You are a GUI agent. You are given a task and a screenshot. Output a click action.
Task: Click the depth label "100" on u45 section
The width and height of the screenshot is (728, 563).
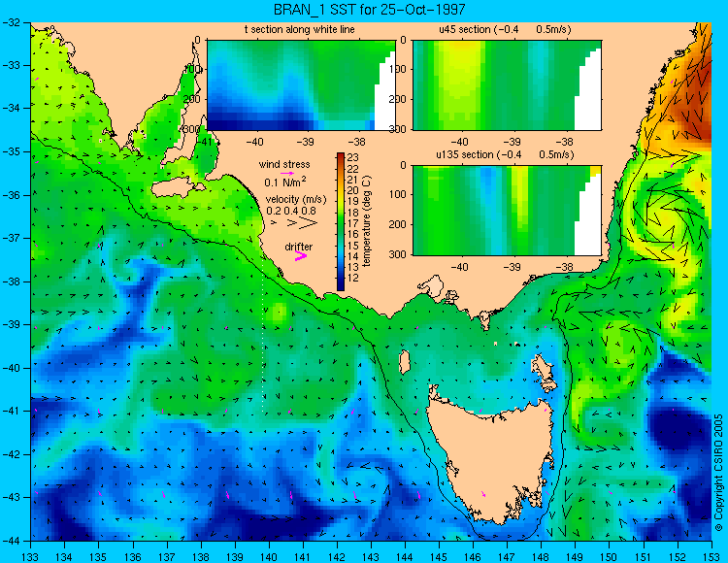tap(397, 69)
